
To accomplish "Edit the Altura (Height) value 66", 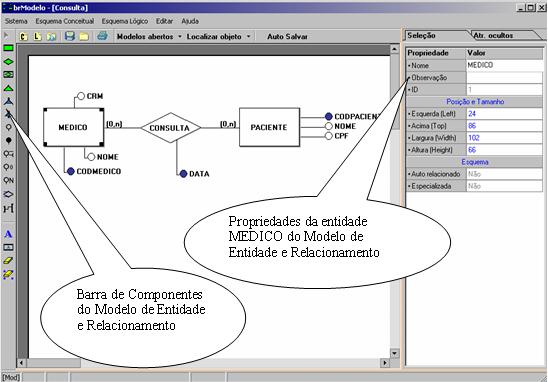I will (504, 150).
